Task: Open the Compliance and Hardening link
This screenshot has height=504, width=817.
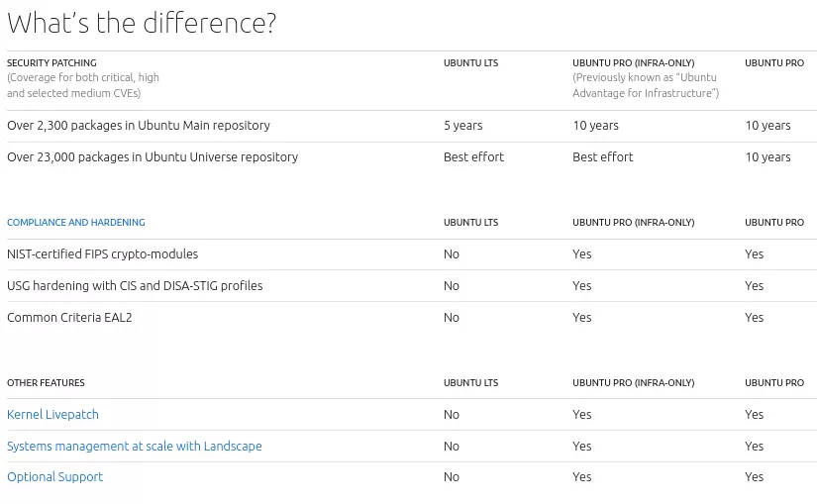Action: 76,223
